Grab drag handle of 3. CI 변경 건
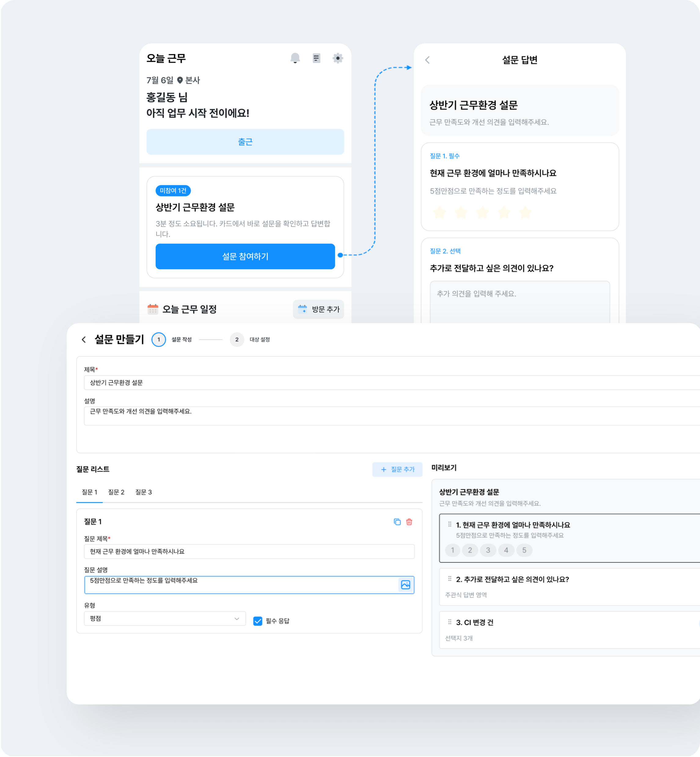Screen dimensions: 700x757 pyautogui.click(x=450, y=622)
